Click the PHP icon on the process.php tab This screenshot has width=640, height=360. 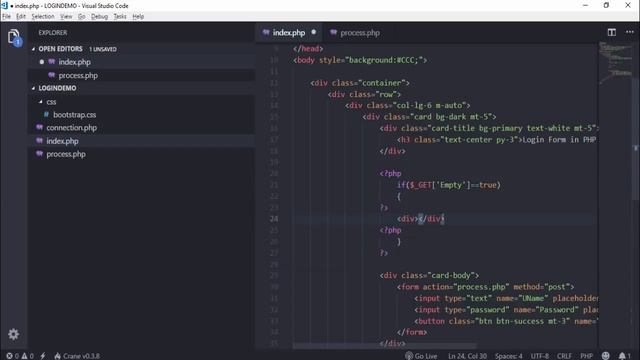pyautogui.click(x=333, y=32)
